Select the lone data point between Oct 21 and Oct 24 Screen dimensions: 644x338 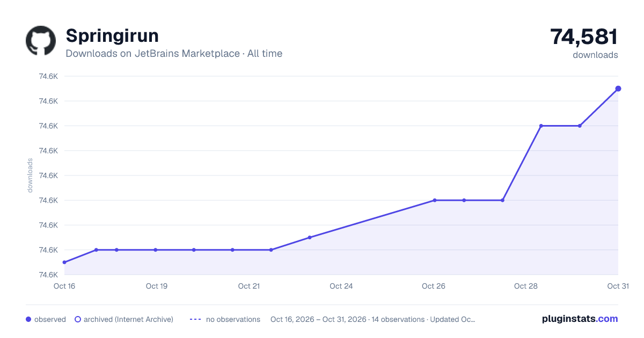point(310,237)
